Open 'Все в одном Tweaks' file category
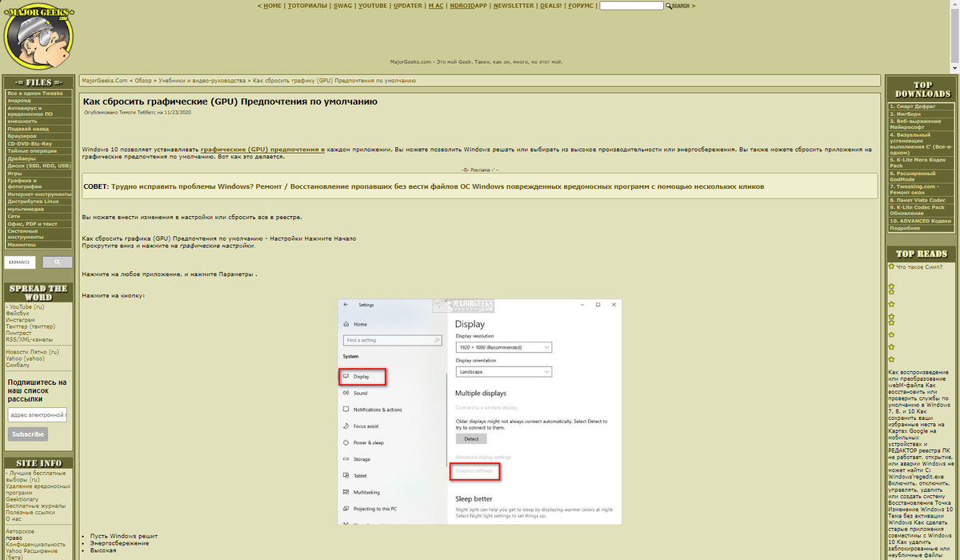This screenshot has width=960, height=560. [35, 94]
